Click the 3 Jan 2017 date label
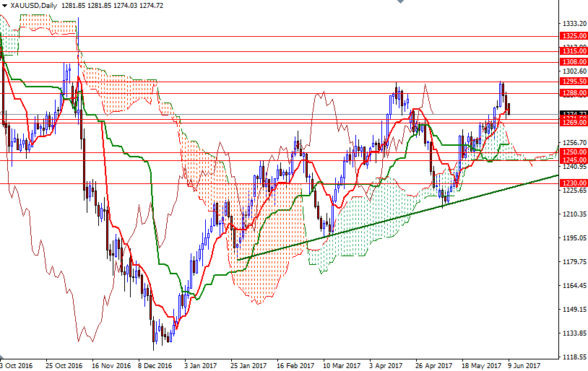 tap(200, 366)
